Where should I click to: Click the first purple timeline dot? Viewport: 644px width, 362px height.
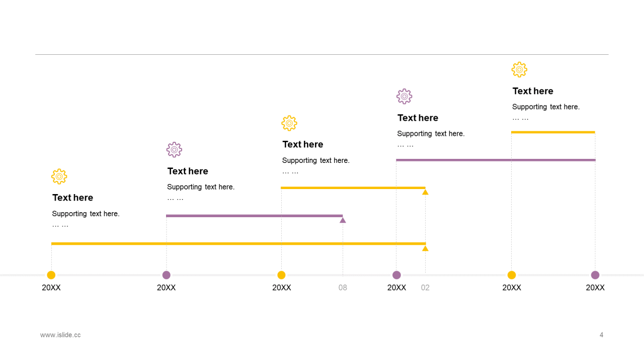point(167,275)
